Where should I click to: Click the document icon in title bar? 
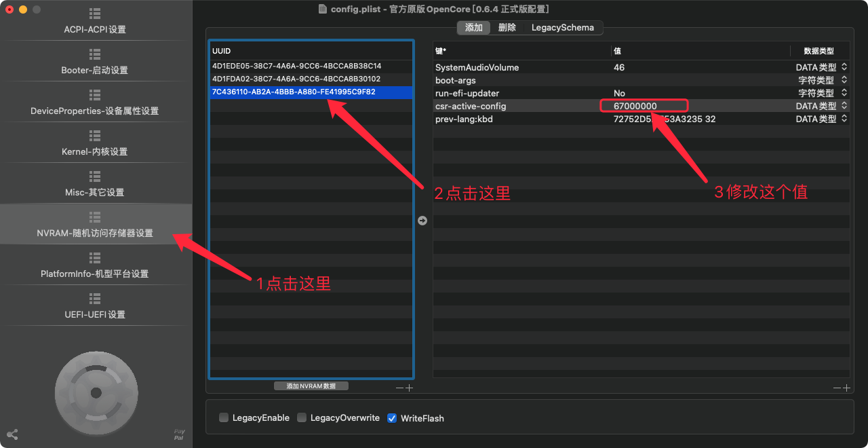[x=323, y=9]
